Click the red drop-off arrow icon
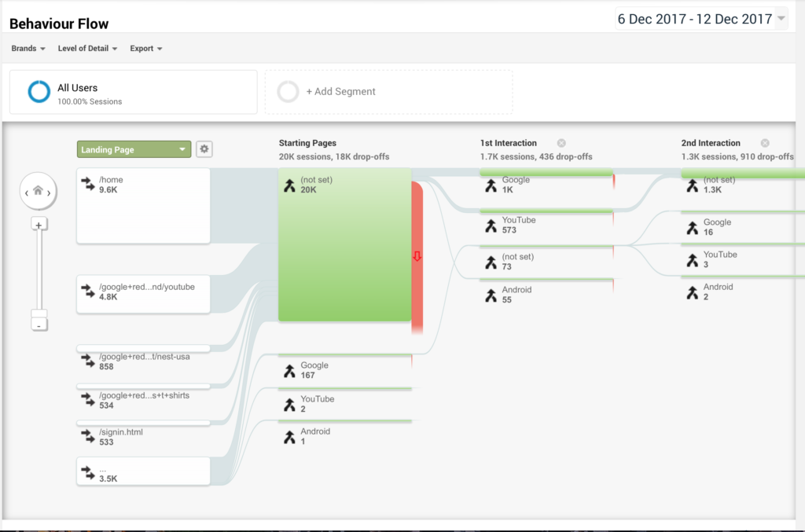Screen dimensions: 805x532 click(x=417, y=256)
